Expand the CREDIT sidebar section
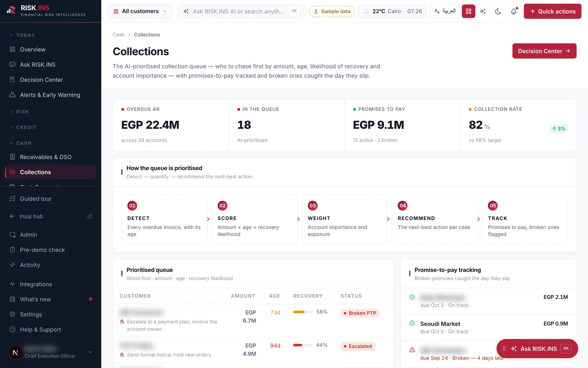 [23, 127]
